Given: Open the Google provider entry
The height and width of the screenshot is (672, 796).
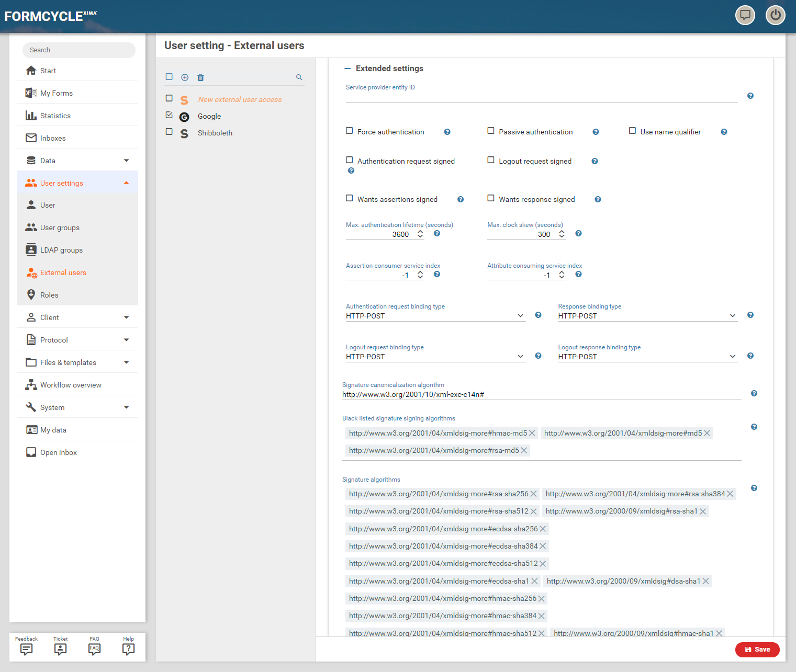Looking at the screenshot, I should tap(209, 116).
